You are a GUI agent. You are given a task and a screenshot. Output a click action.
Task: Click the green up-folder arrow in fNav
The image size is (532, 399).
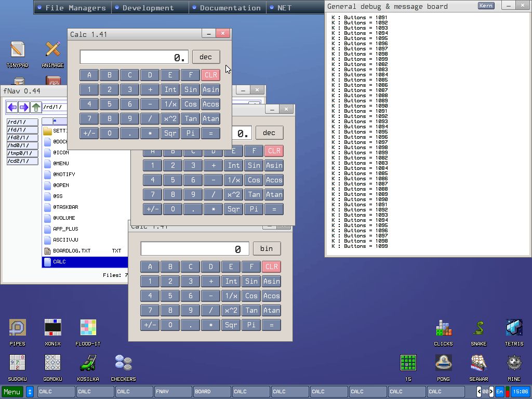tap(36, 108)
